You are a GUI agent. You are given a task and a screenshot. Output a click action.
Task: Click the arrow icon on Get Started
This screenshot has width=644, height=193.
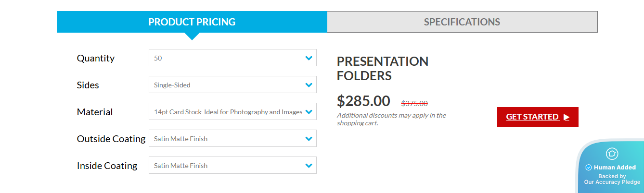coord(567,117)
